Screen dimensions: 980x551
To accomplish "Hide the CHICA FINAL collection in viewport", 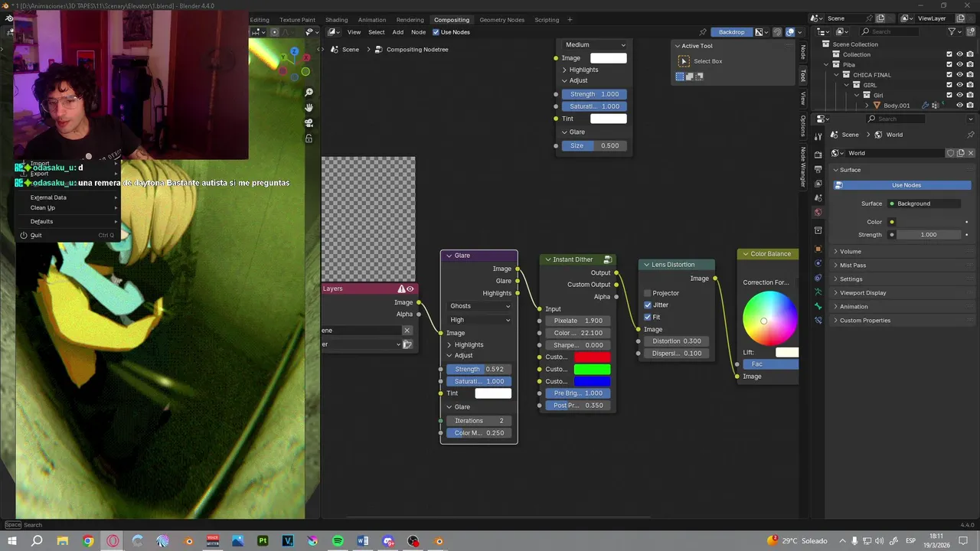I will 959,75.
